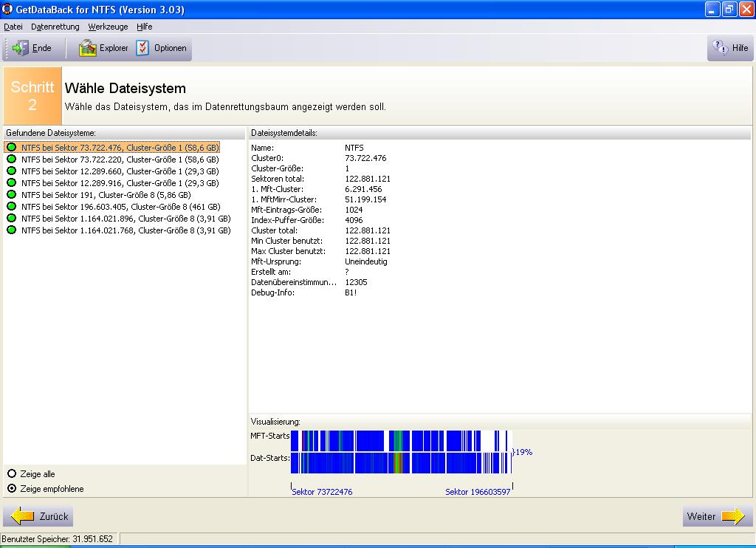Viewport: 756px width, 548px height.
Task: Click the 1. Mft-Cluster value 6.291.456
Action: (x=363, y=189)
